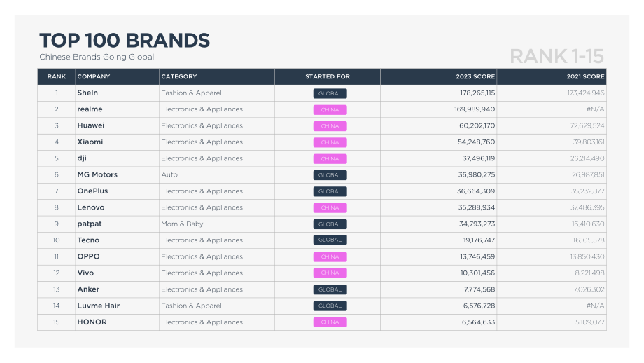Viewport: 644px width, 363px height.
Task: Click the STARTED FOR column header
Action: click(x=328, y=76)
